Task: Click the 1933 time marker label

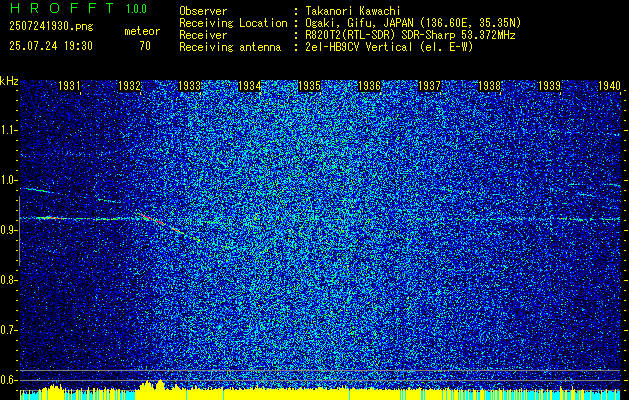Action: [x=189, y=85]
